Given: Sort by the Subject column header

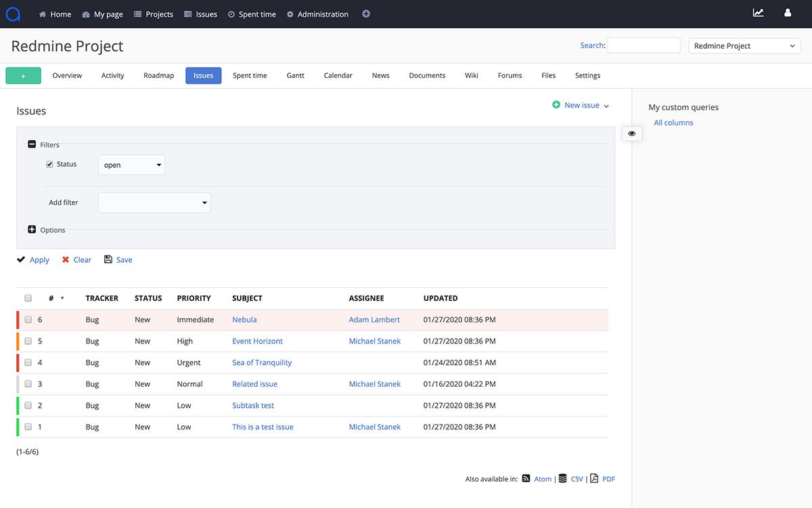Looking at the screenshot, I should [247, 298].
